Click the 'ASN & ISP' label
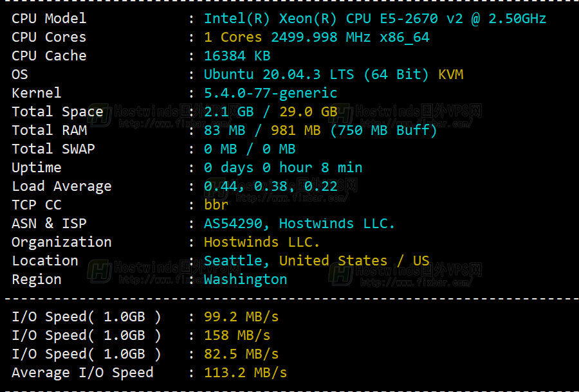Screen dimensions: 579x392 tap(49, 224)
